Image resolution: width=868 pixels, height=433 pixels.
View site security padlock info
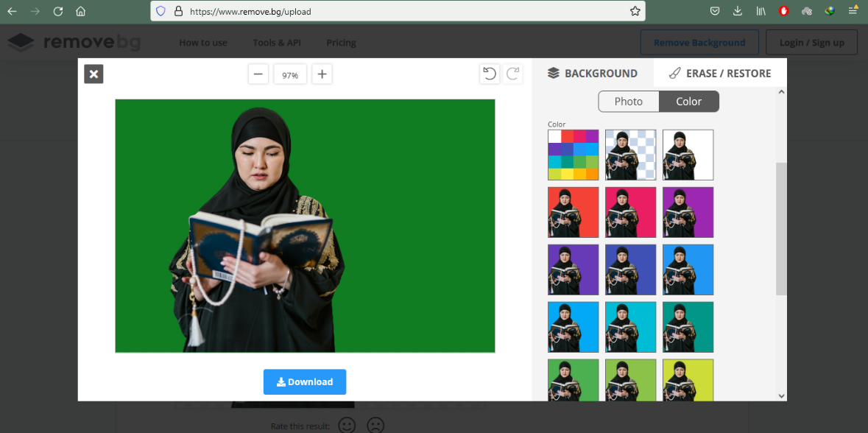(177, 11)
